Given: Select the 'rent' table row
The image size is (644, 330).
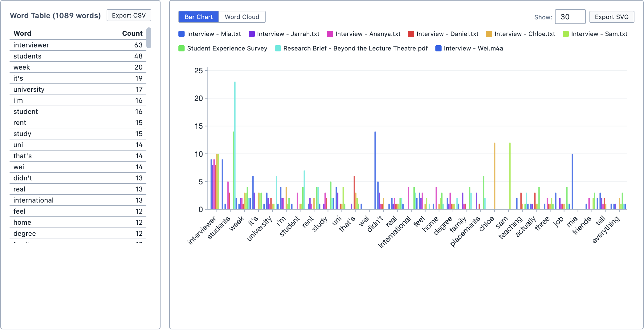Looking at the screenshot, I should point(78,123).
